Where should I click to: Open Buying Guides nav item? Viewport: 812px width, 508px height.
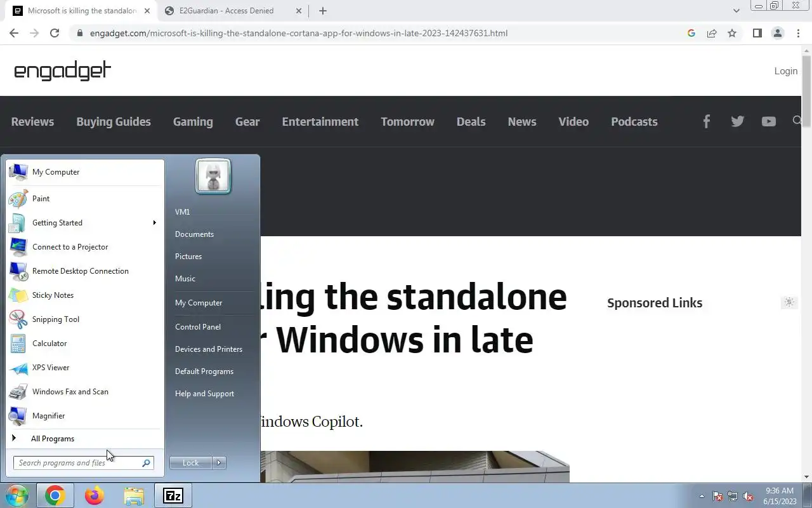pos(114,121)
